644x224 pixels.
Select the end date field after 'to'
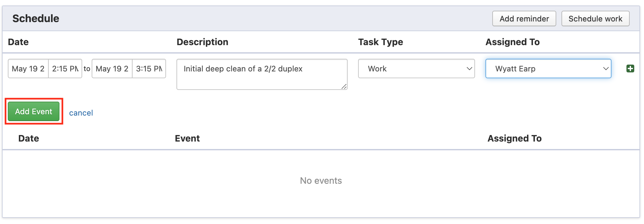[112, 68]
